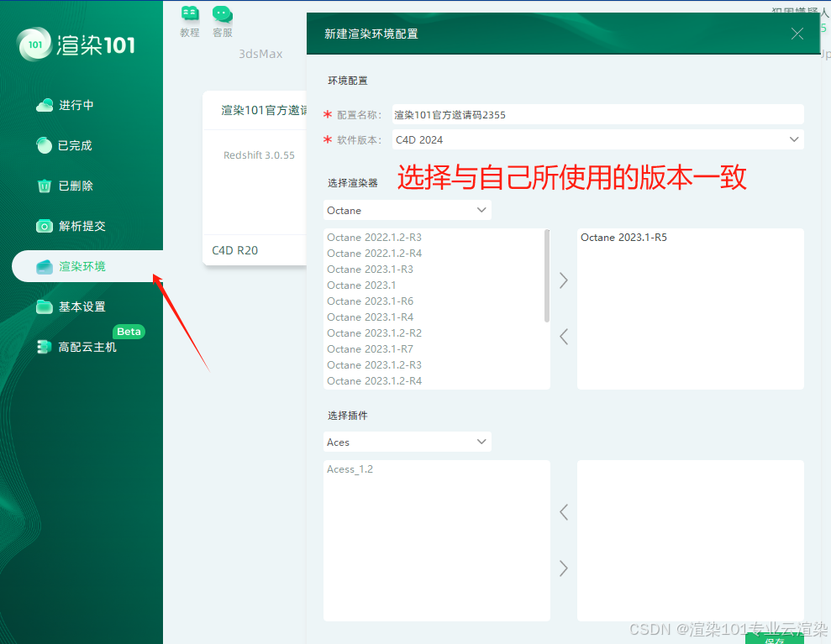Select Octane 2023.1-R6 in the list
831x644 pixels.
tap(370, 301)
